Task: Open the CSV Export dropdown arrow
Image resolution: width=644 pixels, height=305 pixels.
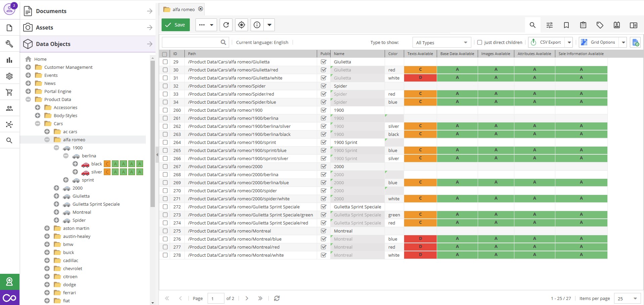Action: coord(569,42)
